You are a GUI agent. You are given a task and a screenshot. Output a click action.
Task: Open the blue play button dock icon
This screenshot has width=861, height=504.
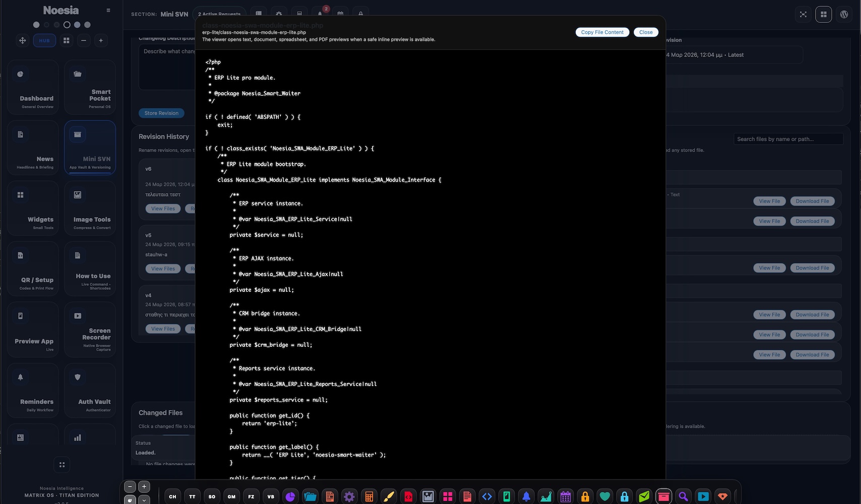[x=703, y=496]
